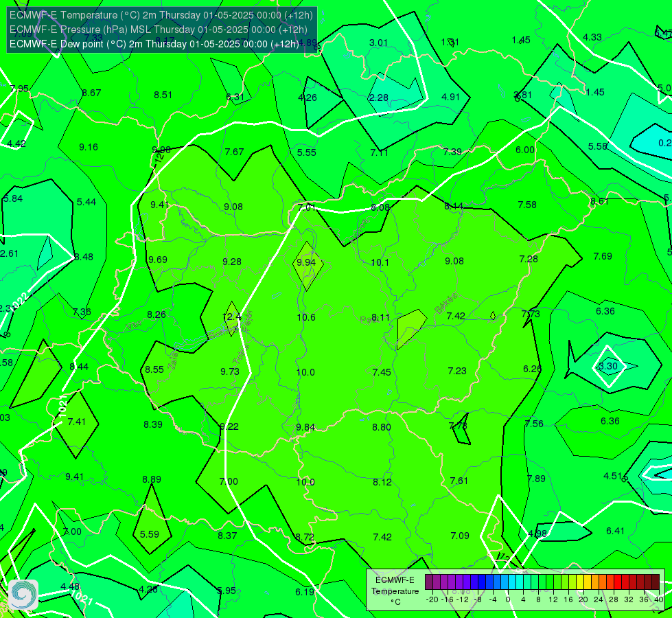Click the 5.55 temperature value
The image size is (672, 618).
click(x=307, y=152)
